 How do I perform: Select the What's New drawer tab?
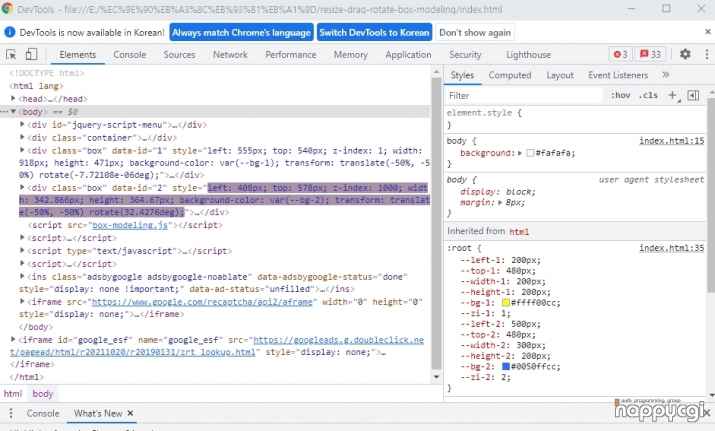point(98,413)
